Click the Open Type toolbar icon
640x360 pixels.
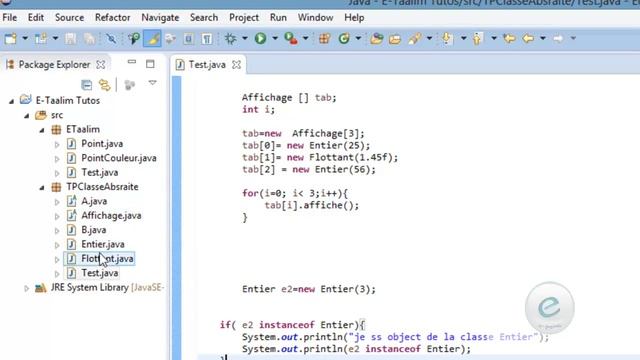coord(377,39)
